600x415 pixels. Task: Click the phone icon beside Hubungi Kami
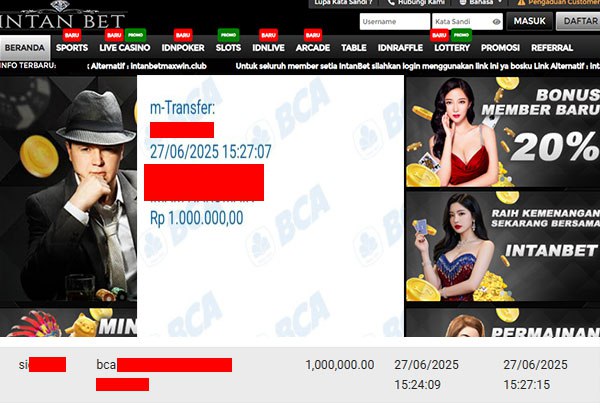tap(391, 3)
